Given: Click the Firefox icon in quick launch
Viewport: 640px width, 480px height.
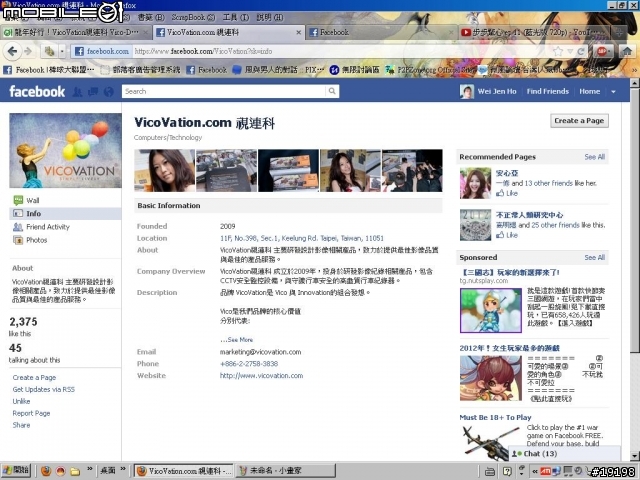Looking at the screenshot, I should 46,471.
